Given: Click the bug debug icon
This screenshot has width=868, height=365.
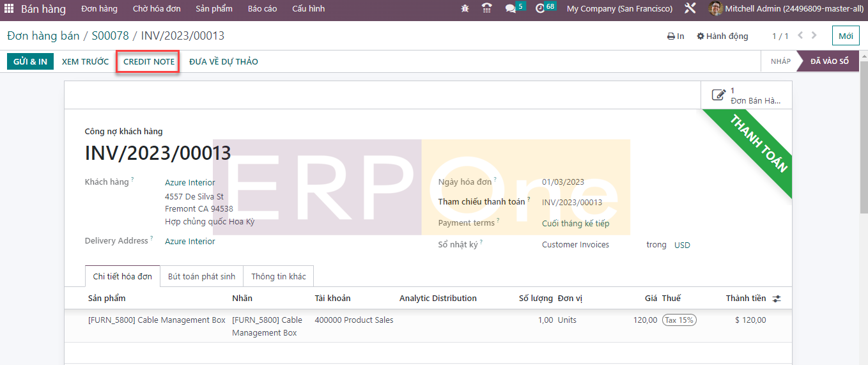Looking at the screenshot, I should tap(465, 9).
